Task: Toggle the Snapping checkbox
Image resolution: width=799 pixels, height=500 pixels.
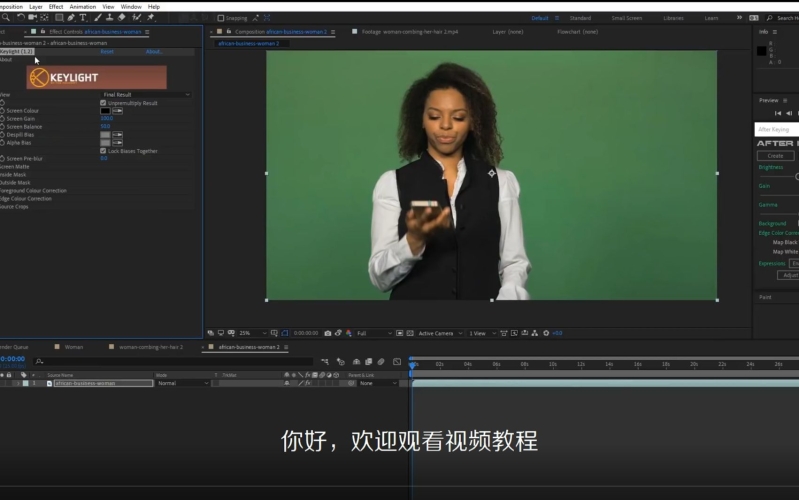Action: (221, 18)
